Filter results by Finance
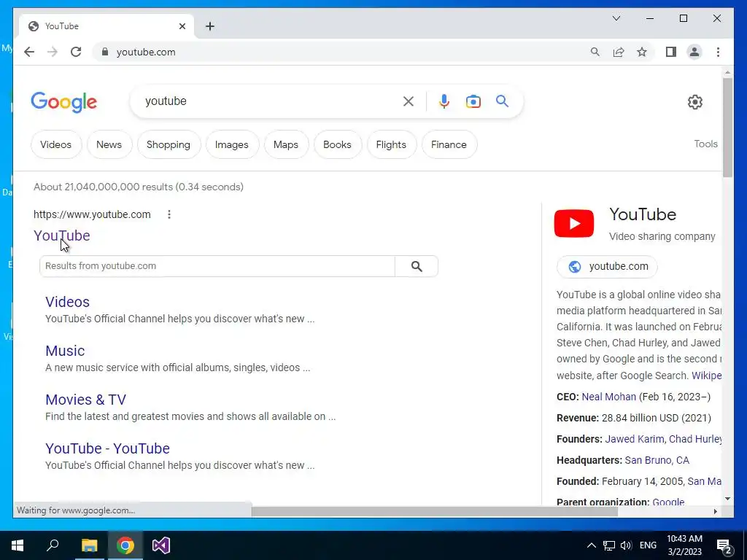The image size is (747, 560). tap(449, 145)
